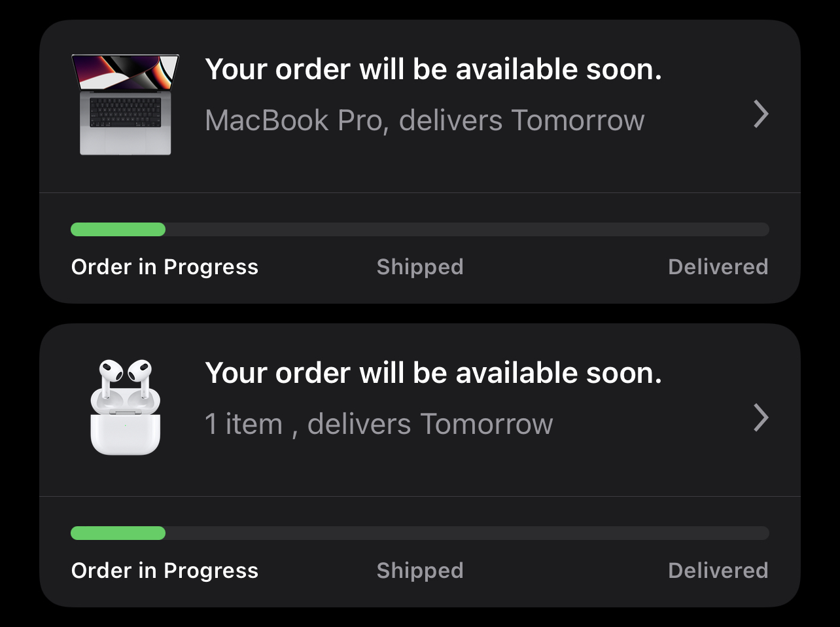
Task: Tap 'Shipped' stage on AirPods order
Action: coord(420,571)
